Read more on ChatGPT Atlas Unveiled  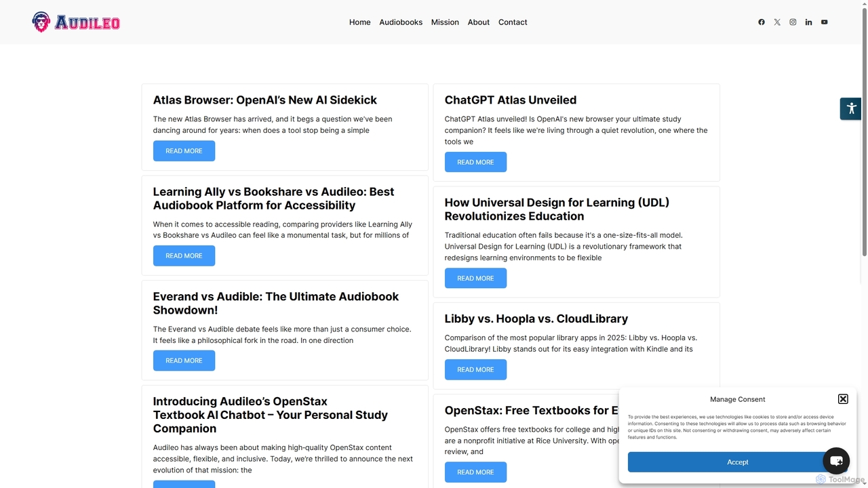click(x=475, y=162)
